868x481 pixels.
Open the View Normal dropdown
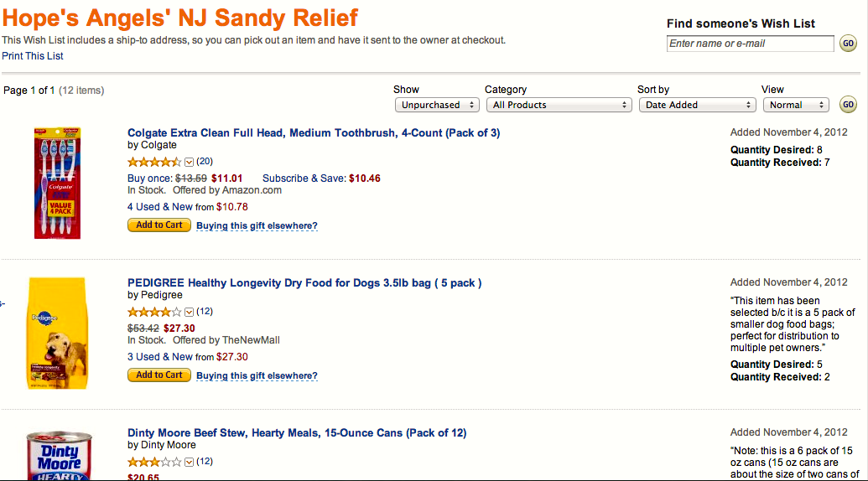(x=795, y=105)
